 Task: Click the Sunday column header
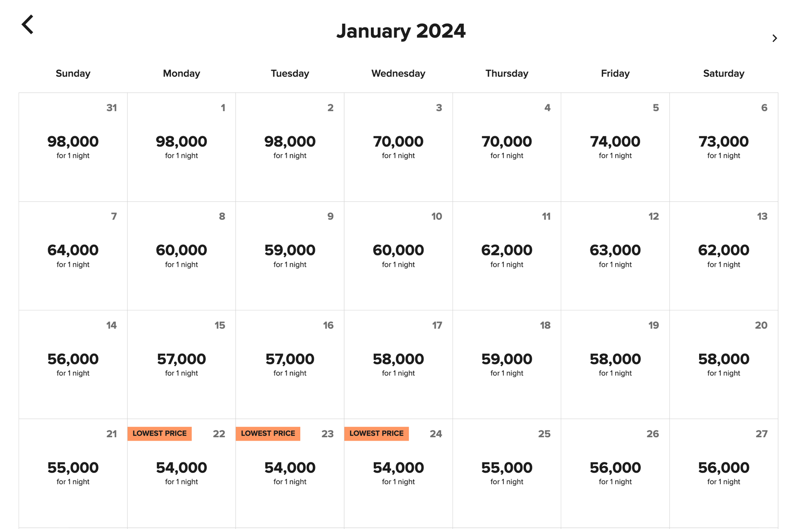click(73, 73)
